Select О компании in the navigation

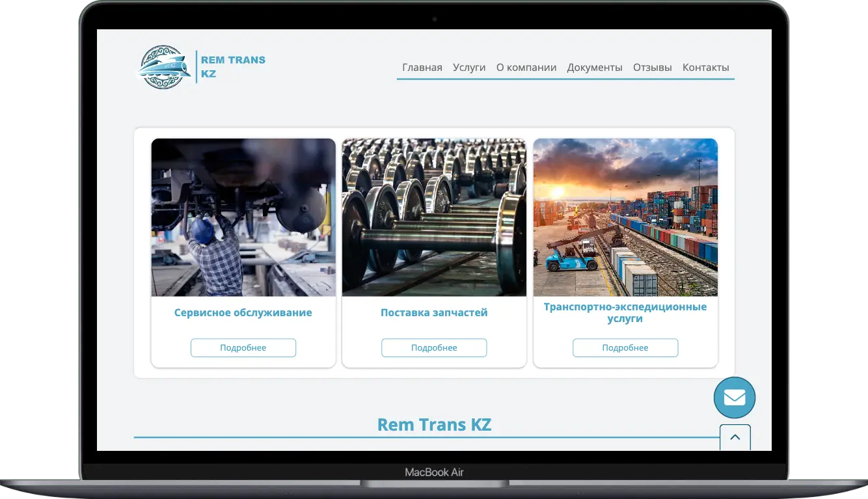point(526,68)
